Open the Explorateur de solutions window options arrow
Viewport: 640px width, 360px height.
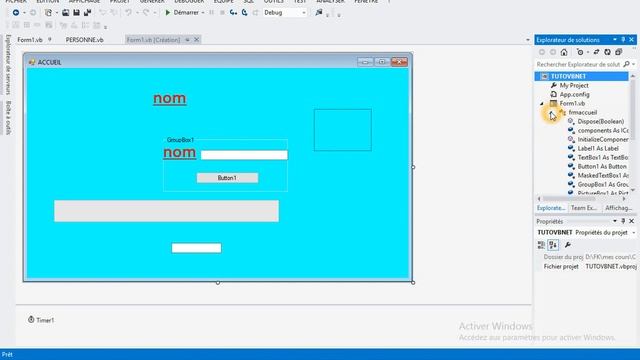pyautogui.click(x=615, y=40)
